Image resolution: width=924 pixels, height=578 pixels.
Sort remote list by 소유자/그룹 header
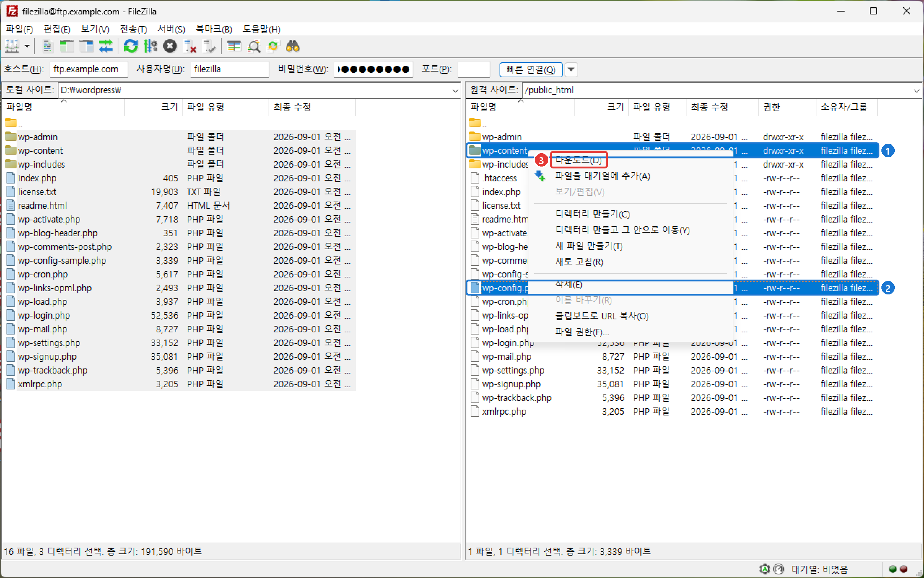click(846, 107)
